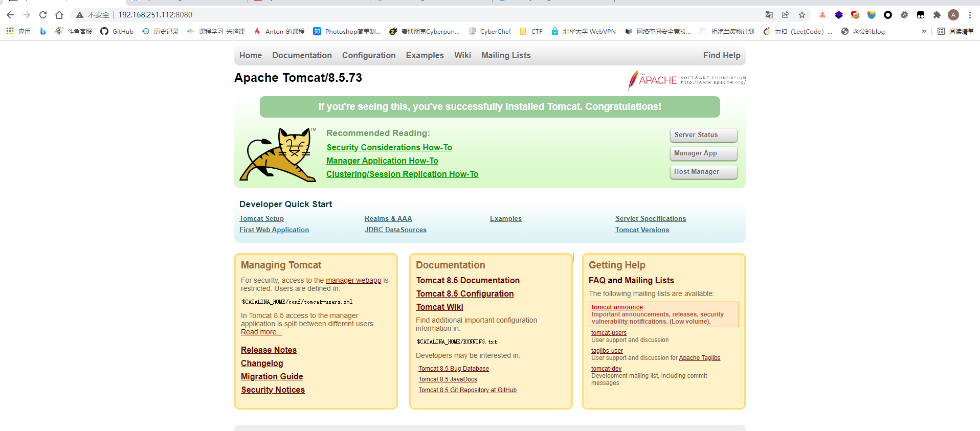Open the 斗鱼客服 bookmark
980x431 pixels.
click(74, 31)
